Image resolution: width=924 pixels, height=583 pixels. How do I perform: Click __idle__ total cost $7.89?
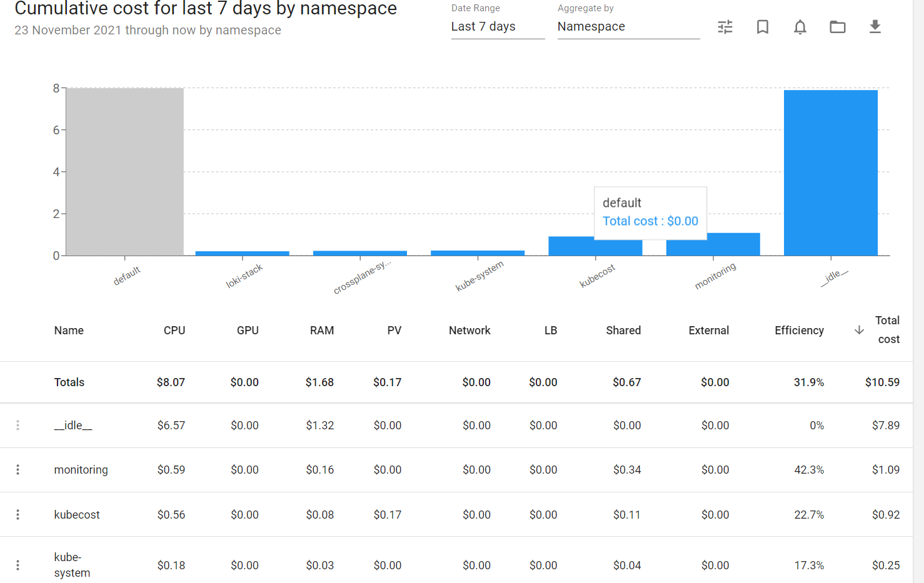coord(886,426)
